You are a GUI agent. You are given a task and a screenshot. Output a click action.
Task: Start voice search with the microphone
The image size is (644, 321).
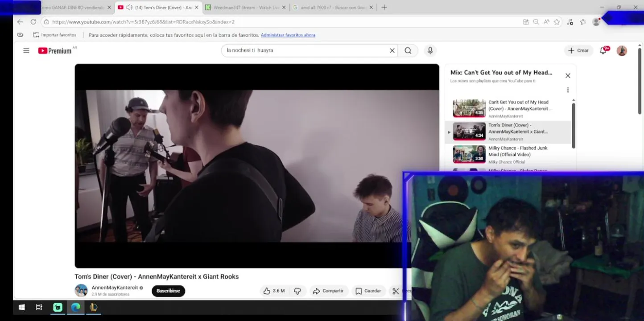(x=430, y=51)
